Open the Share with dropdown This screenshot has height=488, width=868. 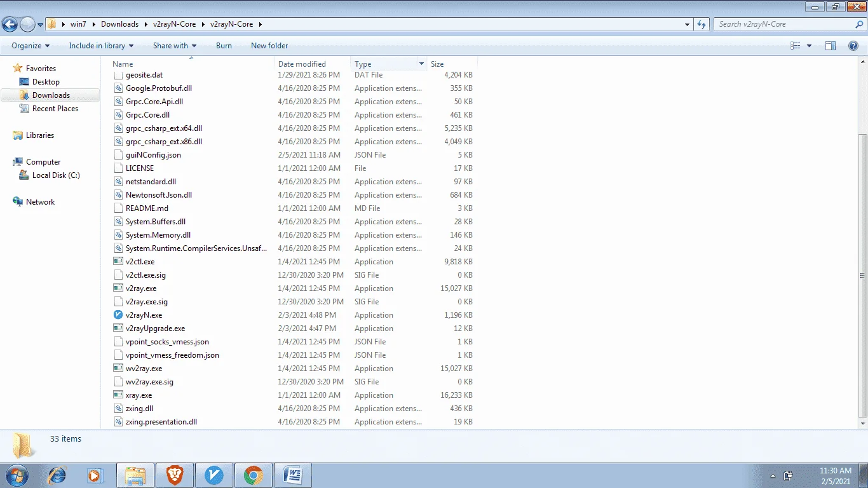click(175, 46)
